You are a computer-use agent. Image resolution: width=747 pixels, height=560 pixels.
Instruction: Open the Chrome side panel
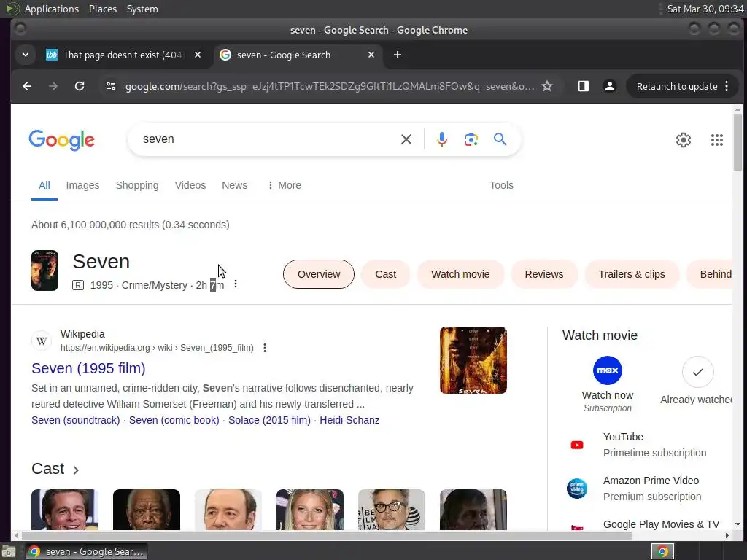584,86
